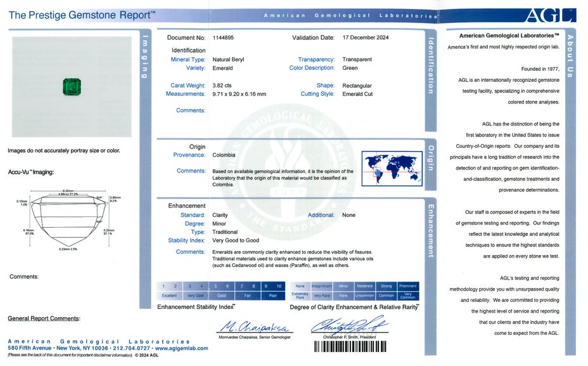The height and width of the screenshot is (366, 588).
Task: Click the Extremely Rare cell on the rarity scale
Action: tap(300, 296)
